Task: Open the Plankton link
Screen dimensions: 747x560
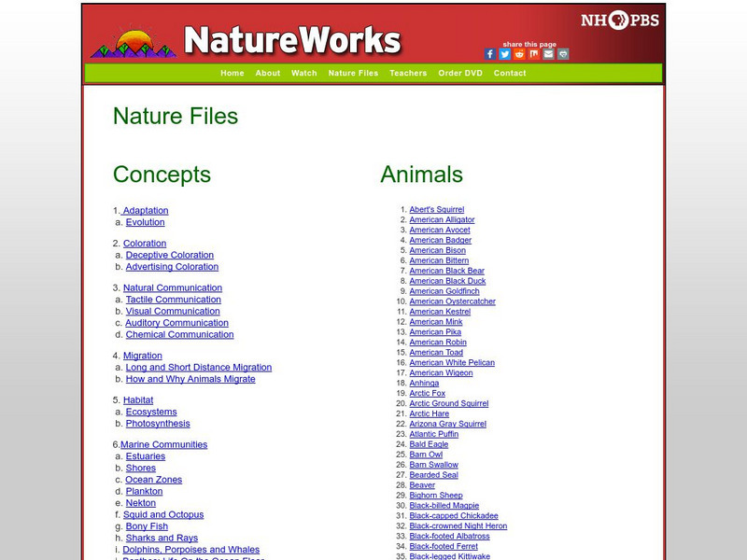Action: (144, 491)
